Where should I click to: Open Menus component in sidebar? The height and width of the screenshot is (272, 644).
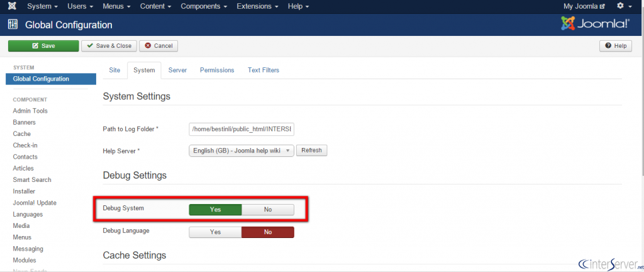[x=22, y=237]
